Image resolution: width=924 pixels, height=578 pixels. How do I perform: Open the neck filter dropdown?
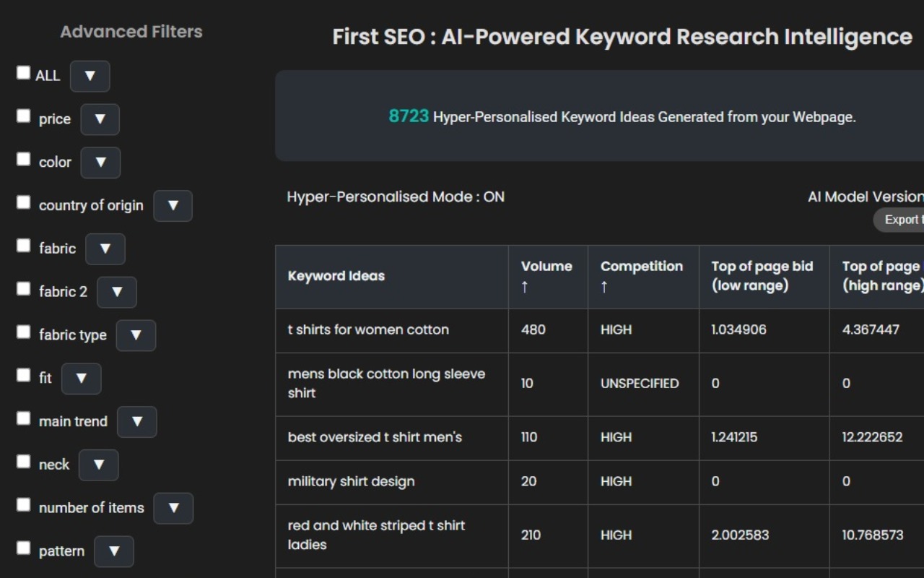point(98,465)
